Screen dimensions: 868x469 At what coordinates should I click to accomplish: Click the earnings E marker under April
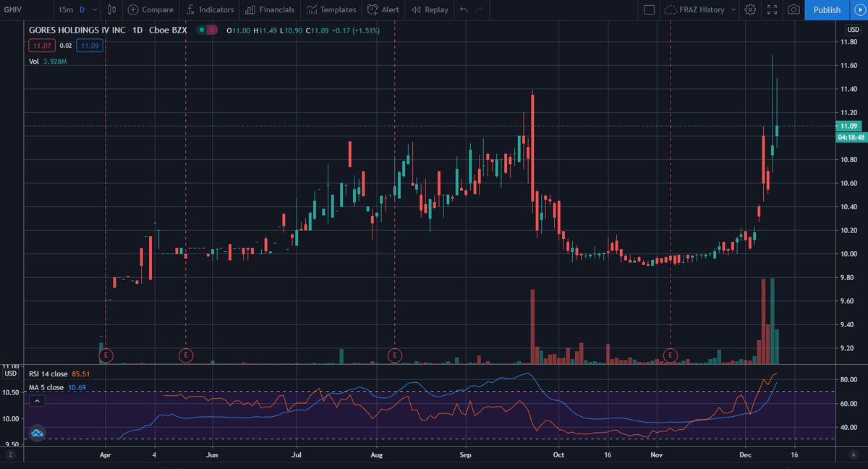click(105, 355)
